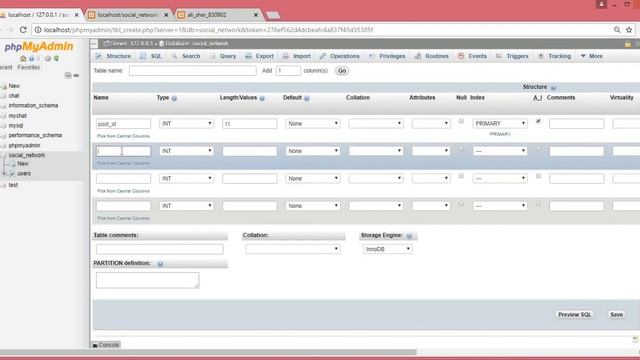Open Collation dropdown for post_id row
The width and height of the screenshot is (640, 360).
point(376,124)
